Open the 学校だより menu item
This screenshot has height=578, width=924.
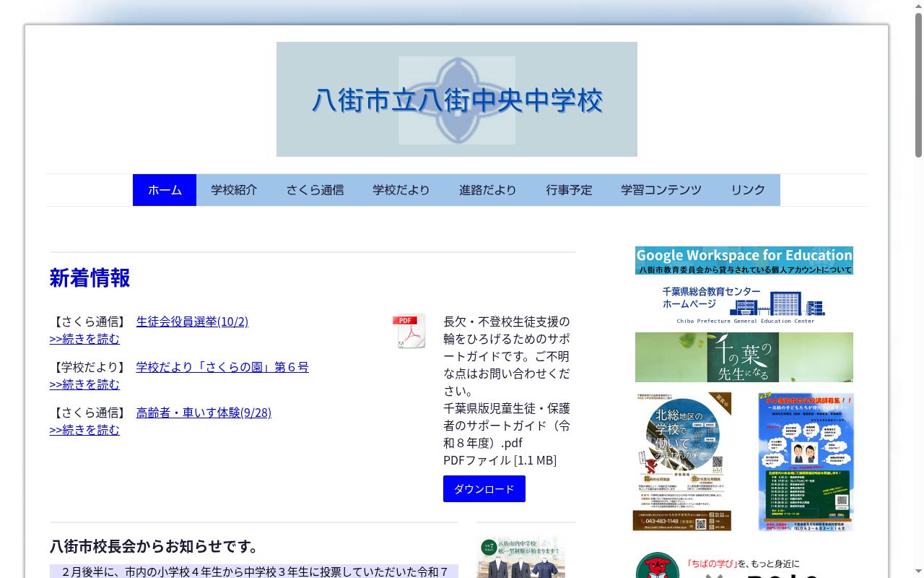click(401, 190)
